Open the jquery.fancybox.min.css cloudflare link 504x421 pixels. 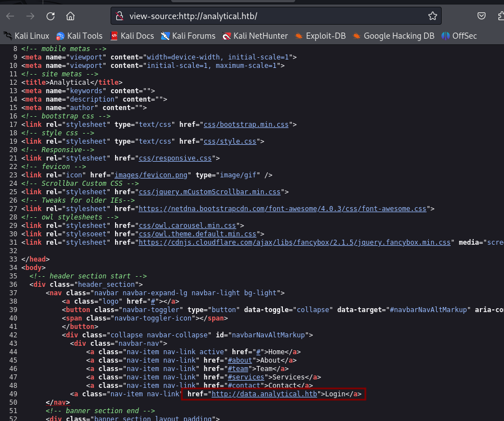[295, 242]
